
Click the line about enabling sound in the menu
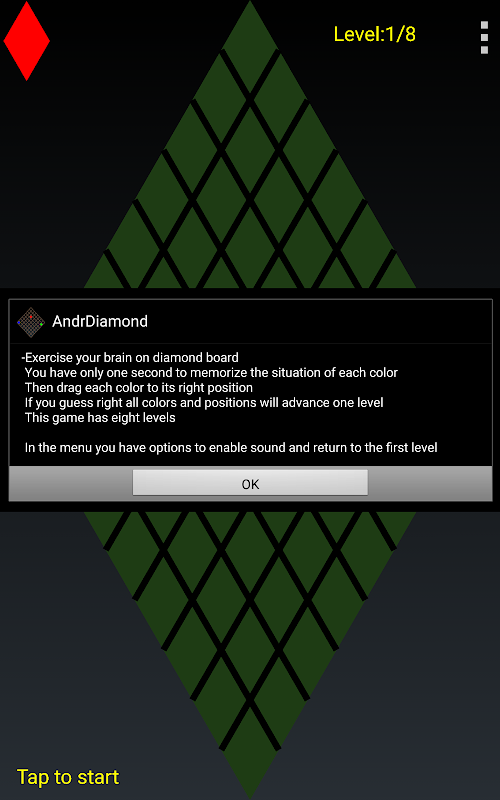point(231,447)
